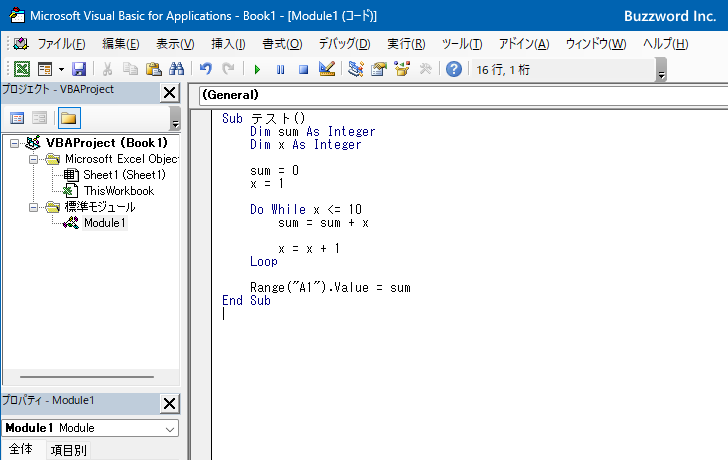Click the Toolbox wrench icon
The width and height of the screenshot is (728, 460).
[425, 69]
